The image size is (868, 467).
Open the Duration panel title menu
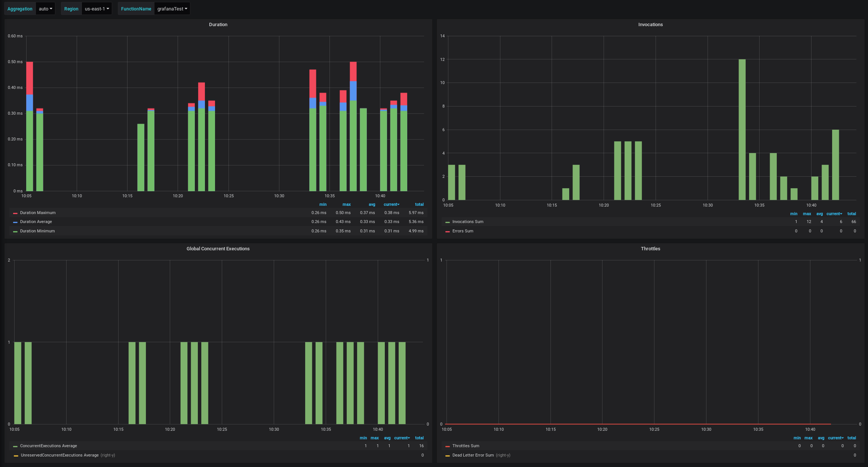tap(218, 25)
